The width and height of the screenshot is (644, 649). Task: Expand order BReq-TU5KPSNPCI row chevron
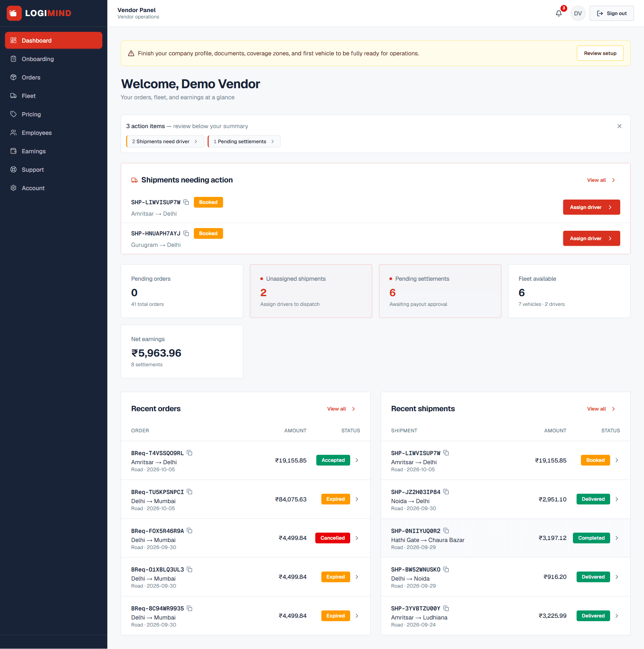(357, 499)
